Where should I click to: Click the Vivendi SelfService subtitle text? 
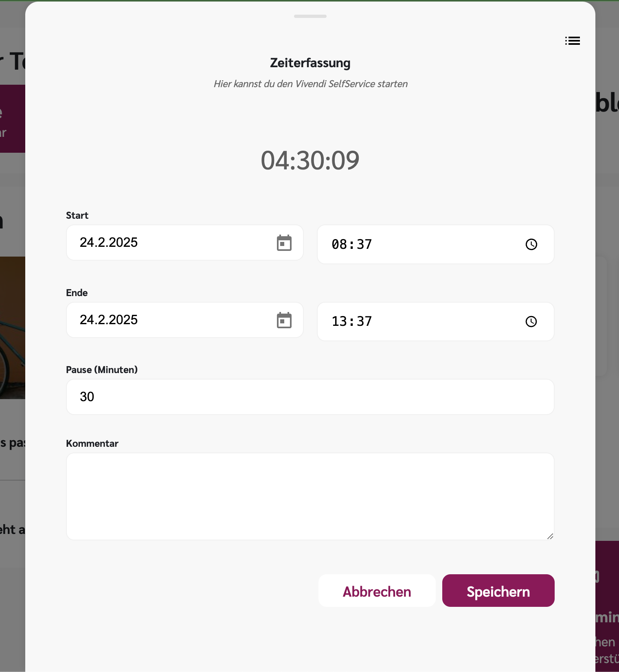pyautogui.click(x=310, y=84)
